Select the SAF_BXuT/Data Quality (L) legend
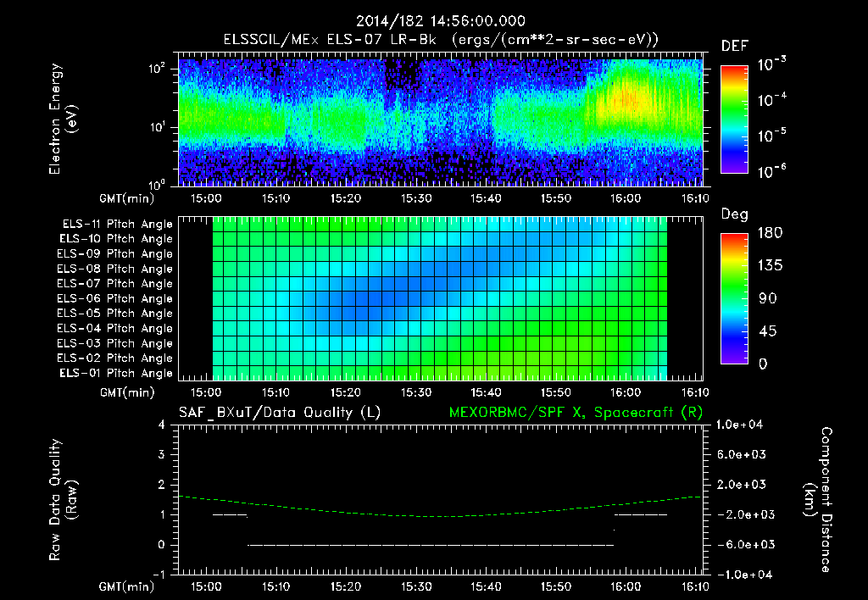Screen dimensions: 868x600 point(280,413)
